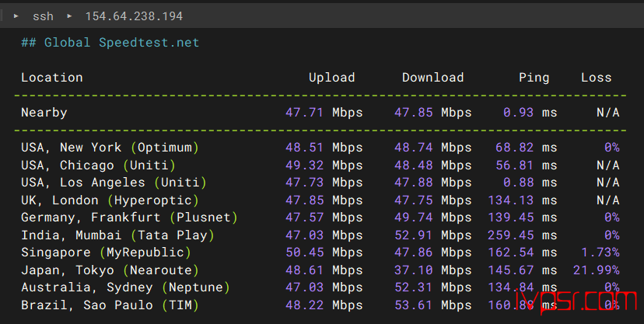Viewport: 644px width, 324px height.
Task: Click the arrow before ssh
Action: coord(16,16)
